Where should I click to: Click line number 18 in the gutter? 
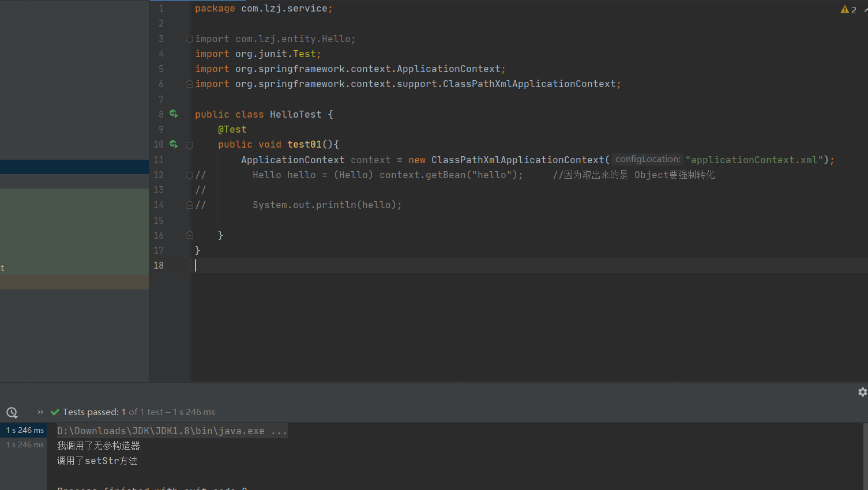tap(159, 265)
